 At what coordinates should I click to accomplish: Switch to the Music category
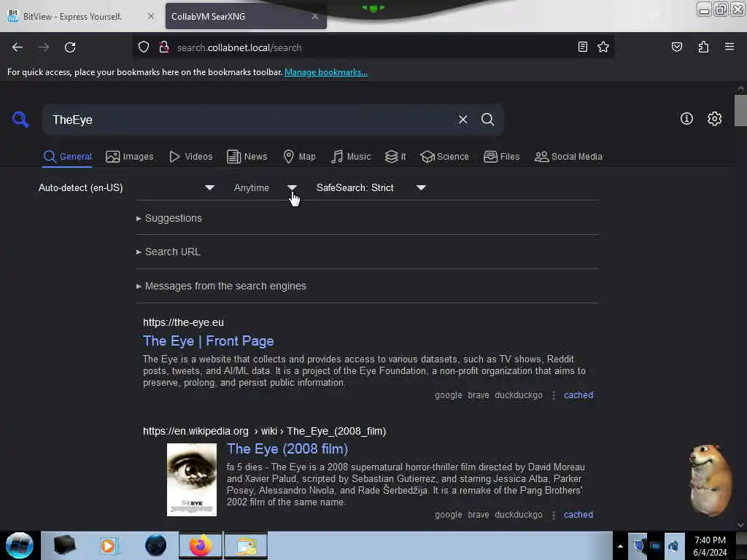pos(351,157)
